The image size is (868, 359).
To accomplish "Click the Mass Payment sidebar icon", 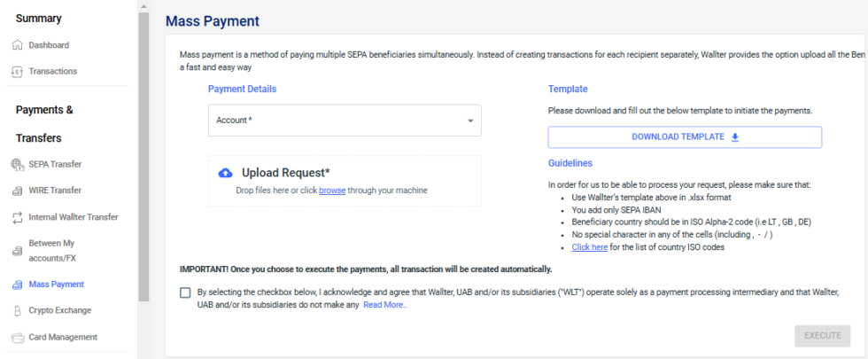I will [16, 285].
